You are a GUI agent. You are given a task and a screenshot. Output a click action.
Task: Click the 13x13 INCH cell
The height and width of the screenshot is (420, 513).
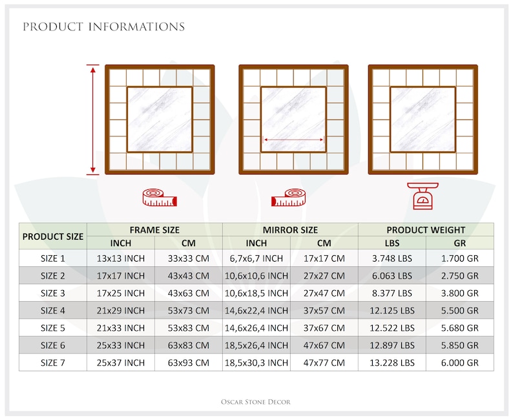(121, 258)
